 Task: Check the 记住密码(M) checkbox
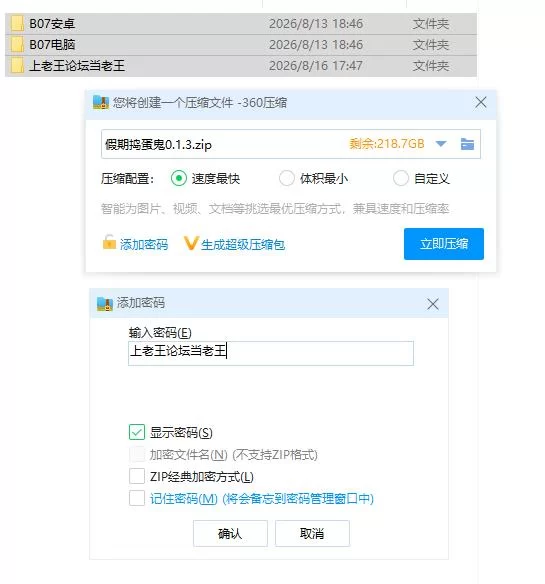[x=137, y=498]
